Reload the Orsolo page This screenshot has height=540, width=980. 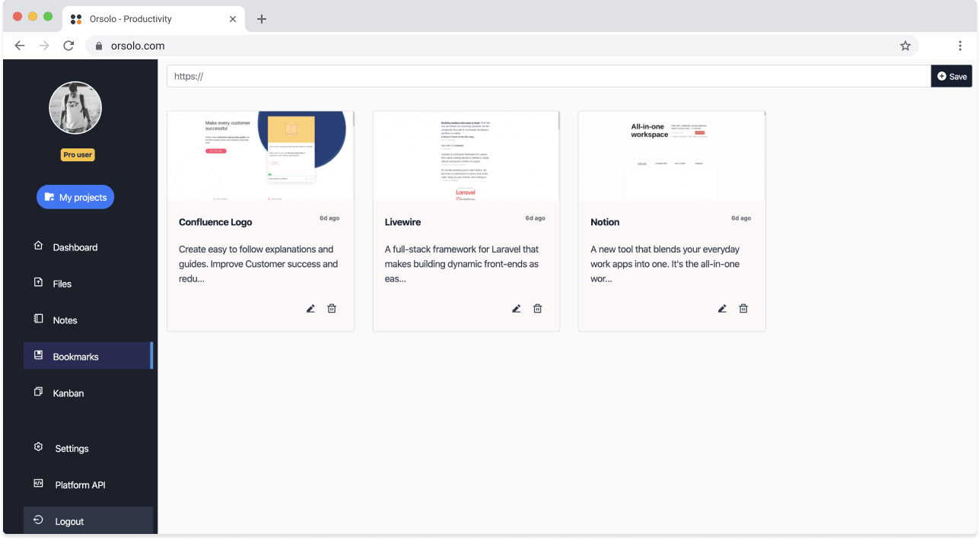pyautogui.click(x=68, y=46)
